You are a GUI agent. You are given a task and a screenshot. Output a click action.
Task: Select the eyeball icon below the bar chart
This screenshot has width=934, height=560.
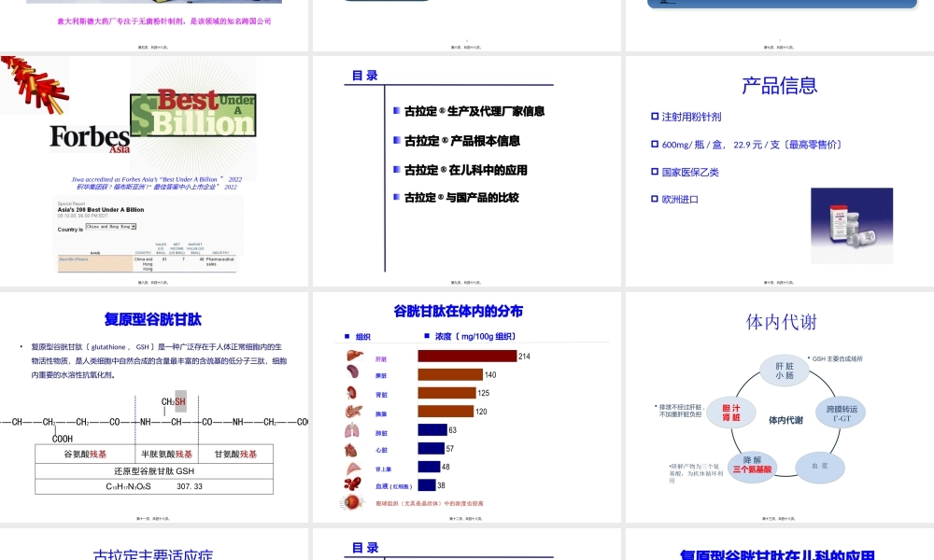(x=352, y=501)
